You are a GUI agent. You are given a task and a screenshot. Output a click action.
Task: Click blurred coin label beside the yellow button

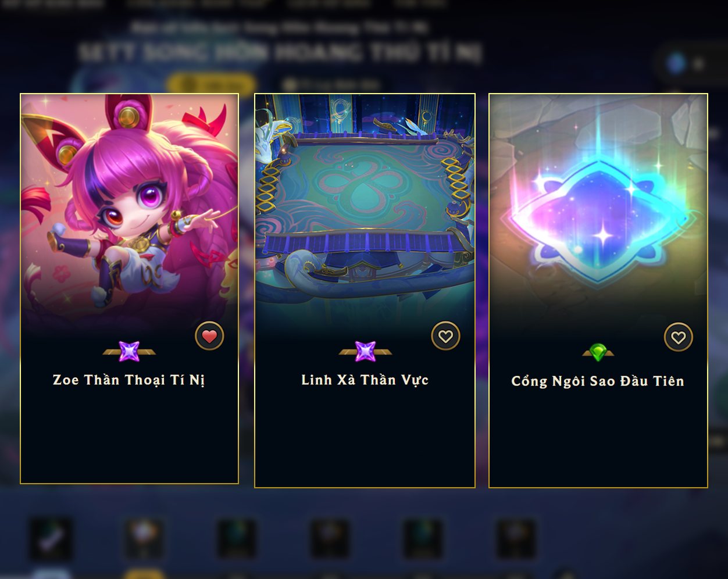pos(331,85)
